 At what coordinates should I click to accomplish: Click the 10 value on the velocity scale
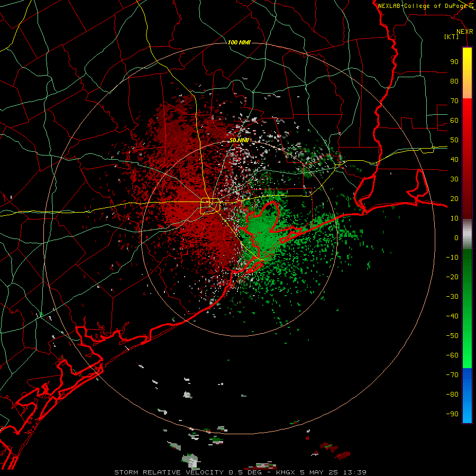click(x=454, y=218)
